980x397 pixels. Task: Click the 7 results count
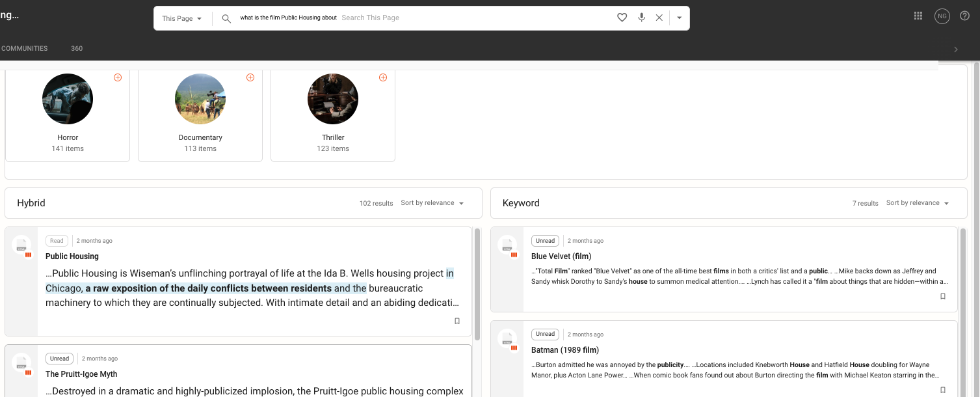866,204
